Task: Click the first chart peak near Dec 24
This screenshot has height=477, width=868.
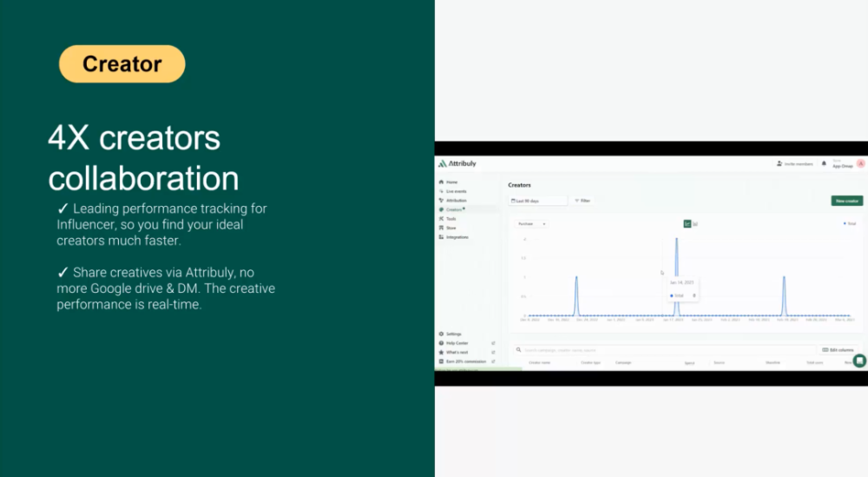Action: click(576, 277)
